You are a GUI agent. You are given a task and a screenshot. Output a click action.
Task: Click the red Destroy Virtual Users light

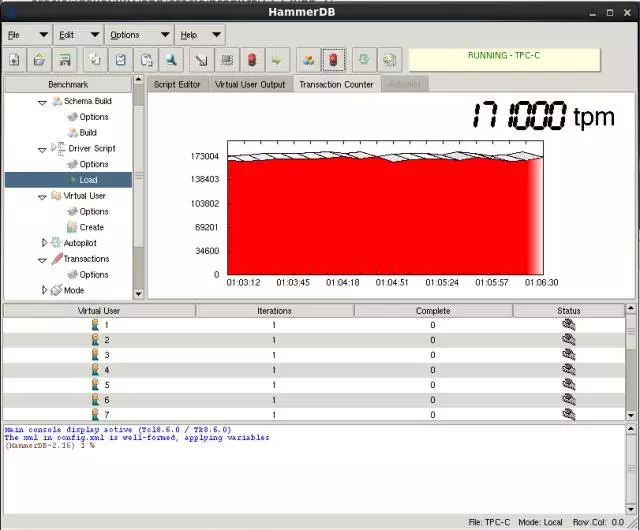[x=252, y=60]
